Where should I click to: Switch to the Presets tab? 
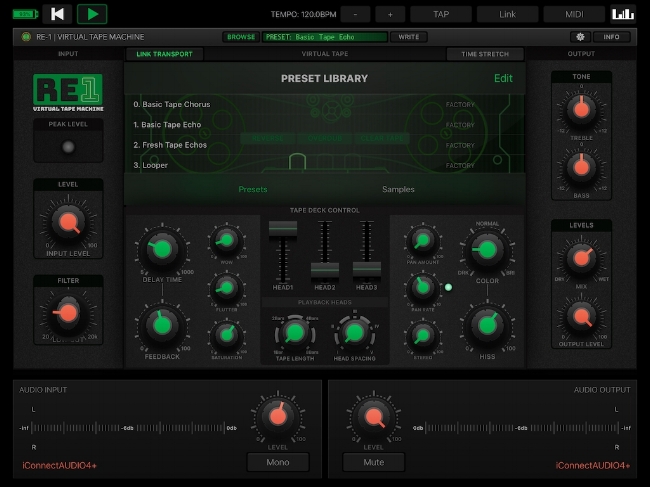[253, 189]
